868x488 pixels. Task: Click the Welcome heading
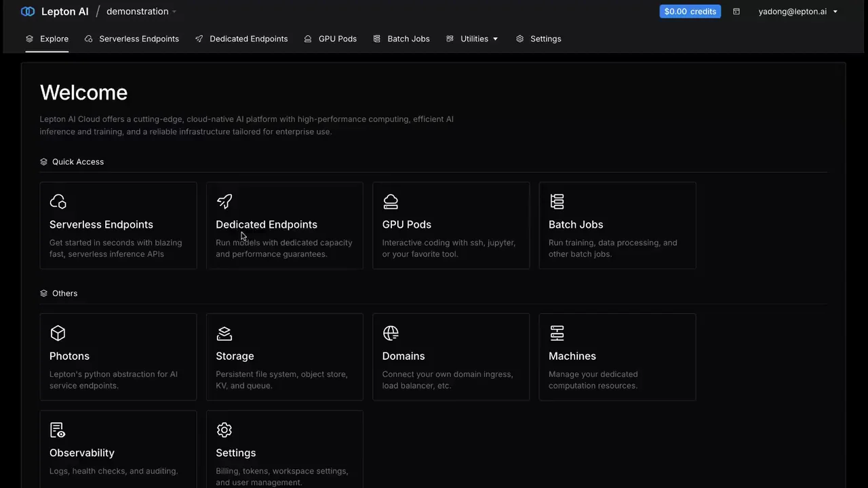[x=83, y=93]
